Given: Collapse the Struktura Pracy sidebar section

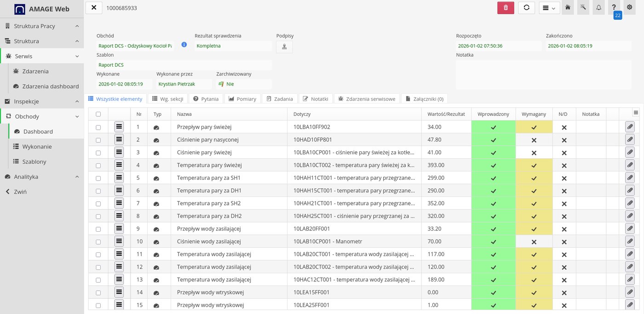Looking at the screenshot, I should point(42,26).
